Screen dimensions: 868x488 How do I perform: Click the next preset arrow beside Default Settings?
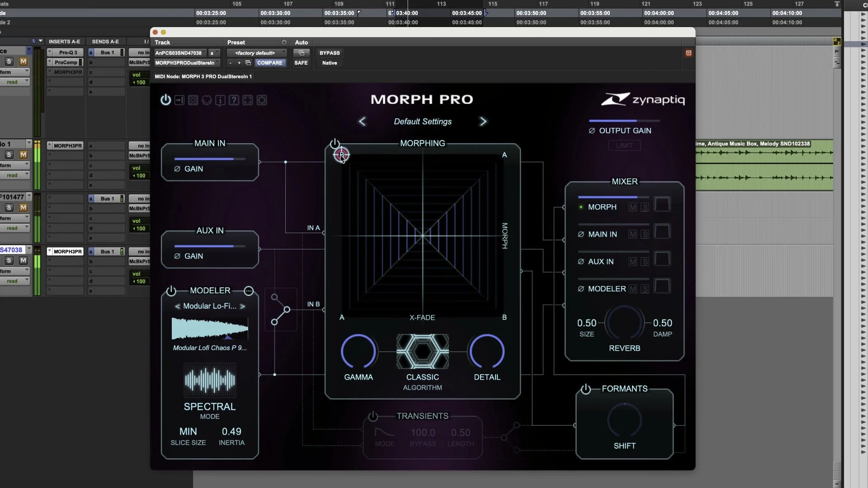point(483,121)
